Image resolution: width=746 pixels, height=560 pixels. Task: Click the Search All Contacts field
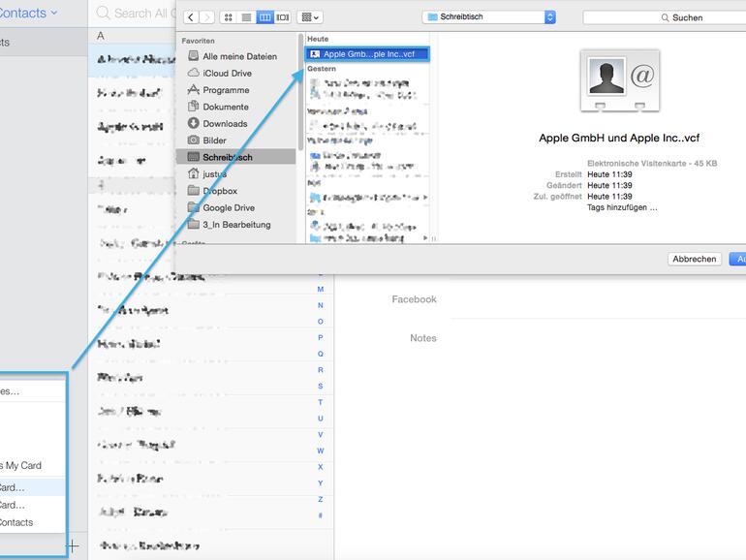tap(136, 14)
